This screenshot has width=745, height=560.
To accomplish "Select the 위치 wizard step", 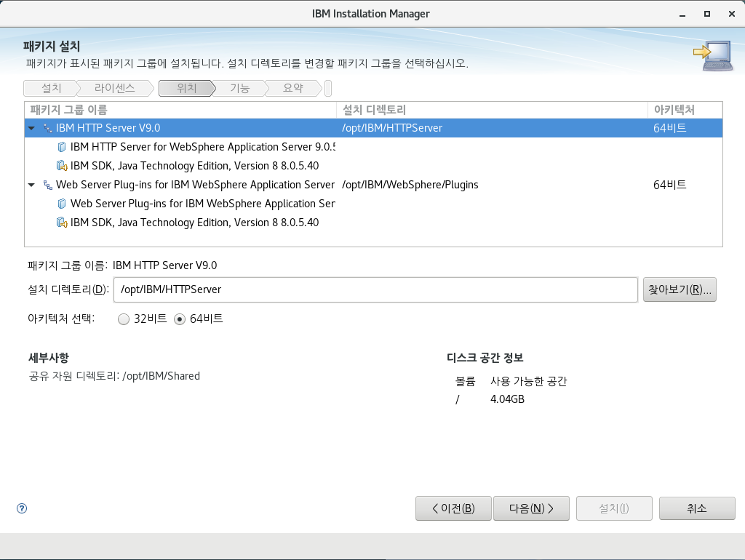I will click(187, 88).
